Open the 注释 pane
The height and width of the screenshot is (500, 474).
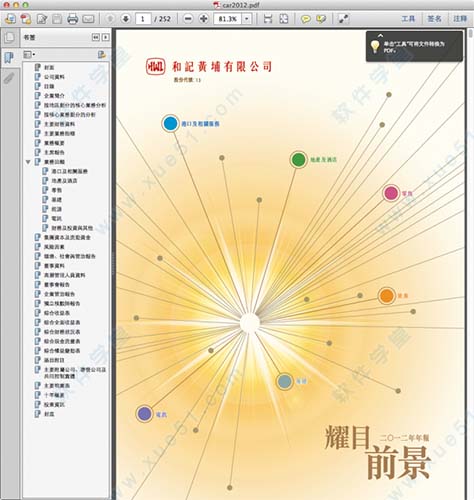click(460, 19)
